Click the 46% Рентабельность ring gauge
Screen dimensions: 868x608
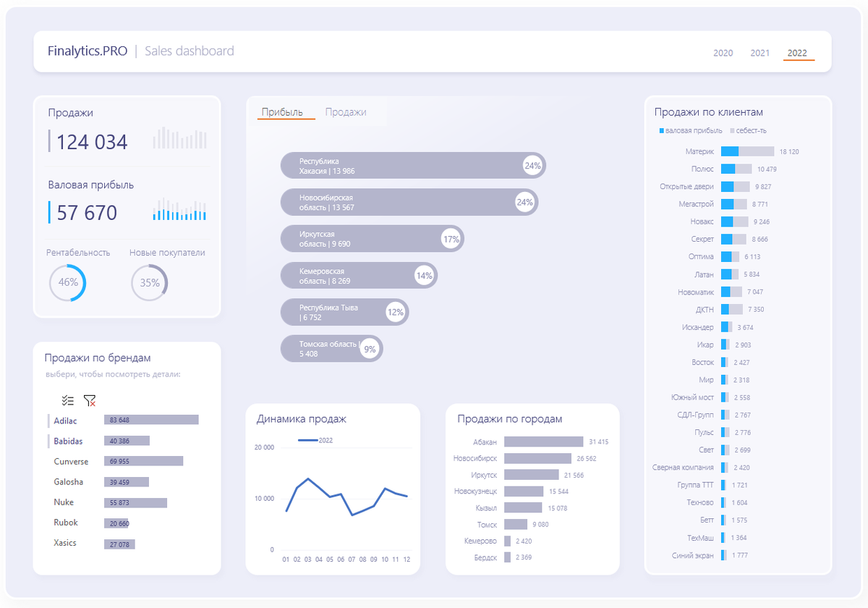[68, 282]
